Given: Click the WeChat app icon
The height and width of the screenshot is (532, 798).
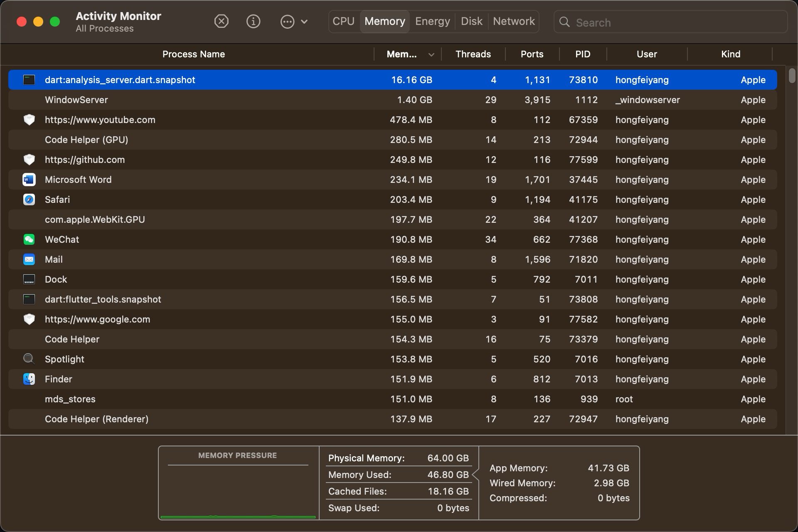Looking at the screenshot, I should (29, 239).
